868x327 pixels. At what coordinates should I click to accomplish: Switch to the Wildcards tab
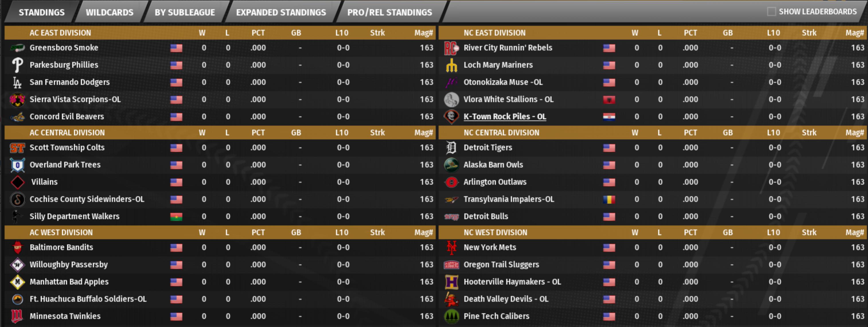click(x=110, y=12)
